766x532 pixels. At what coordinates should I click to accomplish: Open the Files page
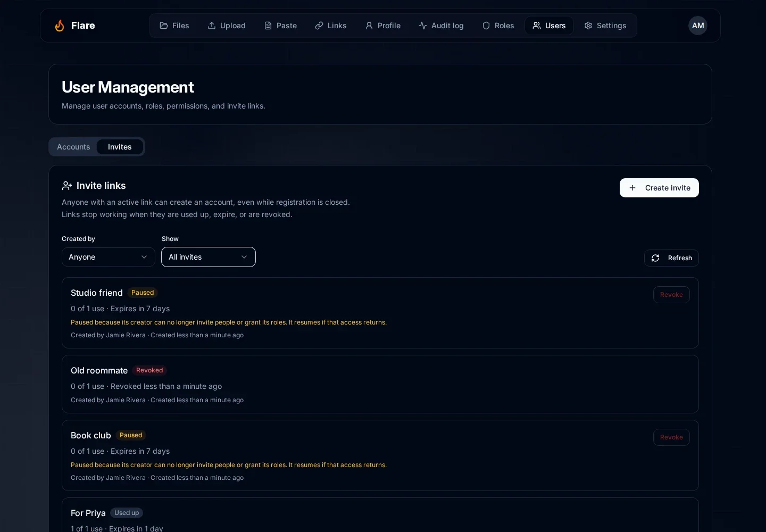coord(174,26)
